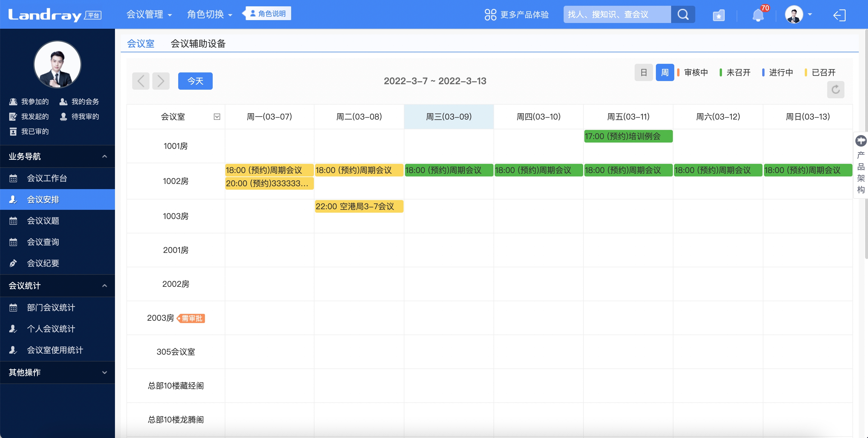This screenshot has width=868, height=438.
Task: Click the 305会议室 room row
Action: pos(176,352)
